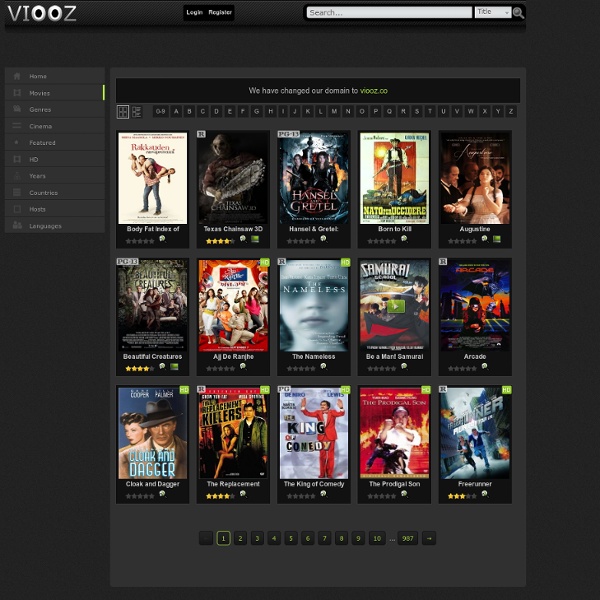
Task: Click the magnifier icon under Freerunner
Action: coord(485,494)
